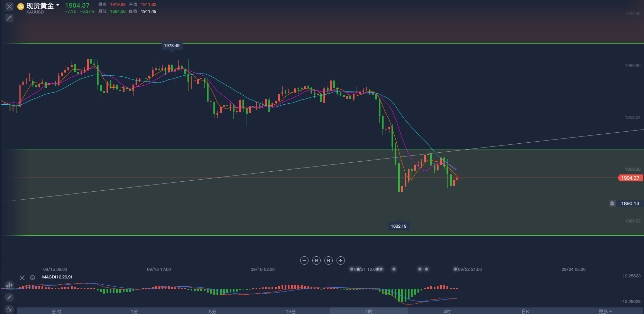This screenshot has height=314, width=644.
Task: Open chart type candlestick icon
Action: [x=9, y=285]
